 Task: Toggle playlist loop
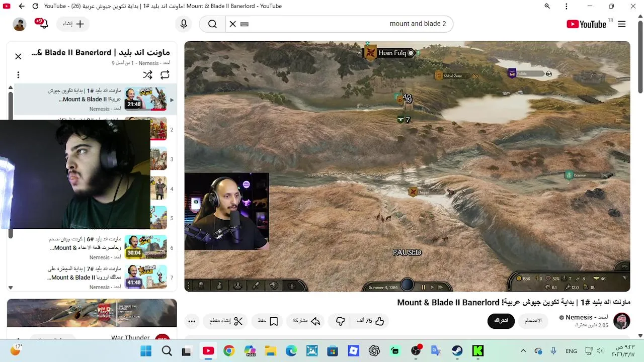pos(165,75)
